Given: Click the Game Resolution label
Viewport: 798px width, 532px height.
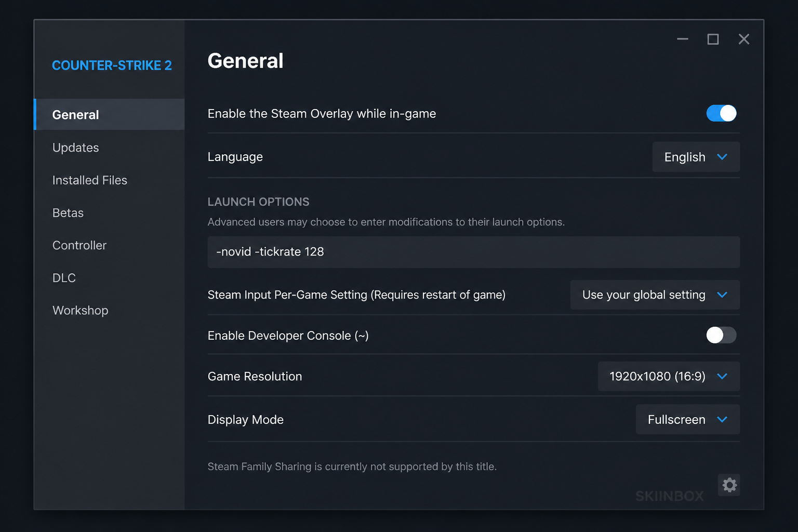Looking at the screenshot, I should click(x=255, y=376).
